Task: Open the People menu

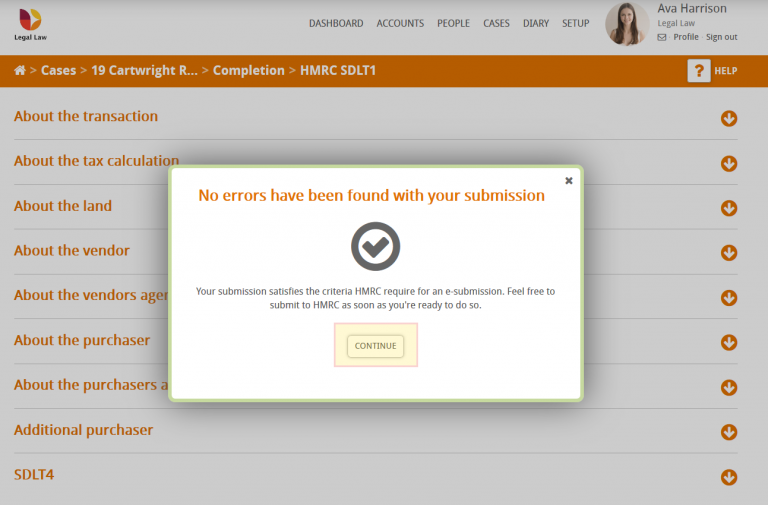Action: pos(454,24)
